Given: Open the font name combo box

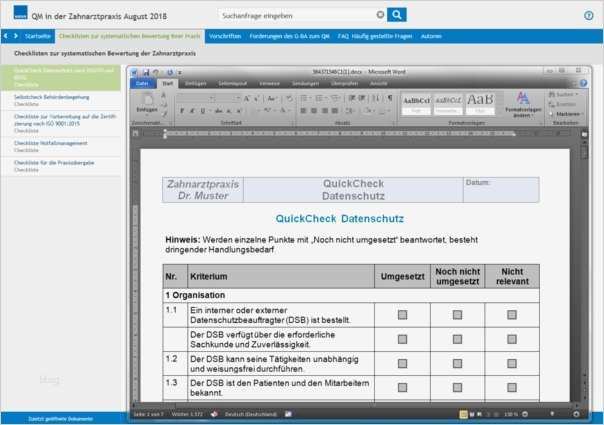Looking at the screenshot, I should (195, 99).
